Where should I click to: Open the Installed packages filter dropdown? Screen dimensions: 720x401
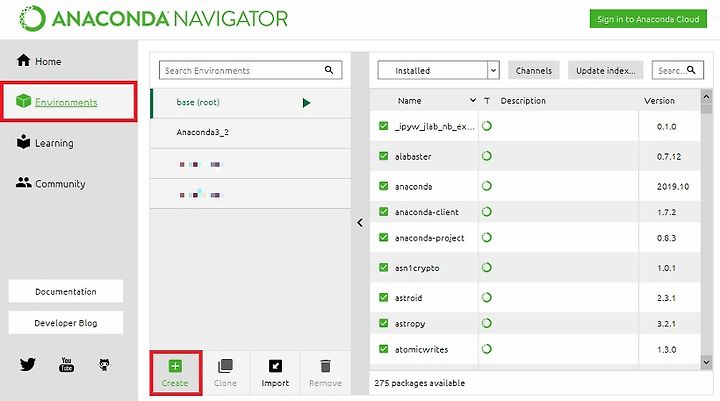coord(439,70)
